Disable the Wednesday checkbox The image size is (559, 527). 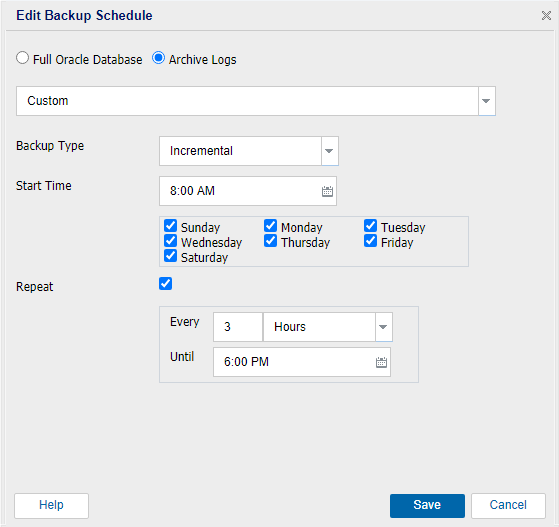pos(170,241)
